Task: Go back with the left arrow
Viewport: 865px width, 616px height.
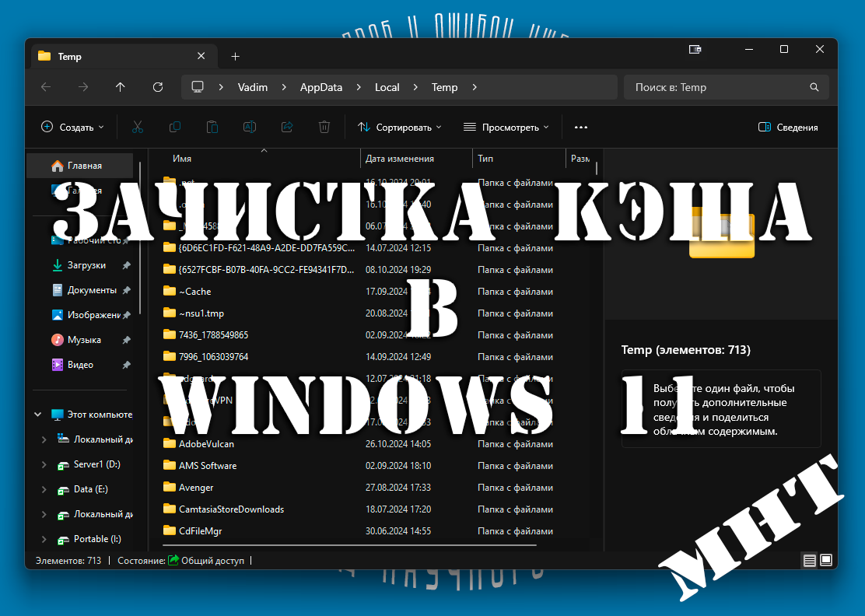Action: 47,87
